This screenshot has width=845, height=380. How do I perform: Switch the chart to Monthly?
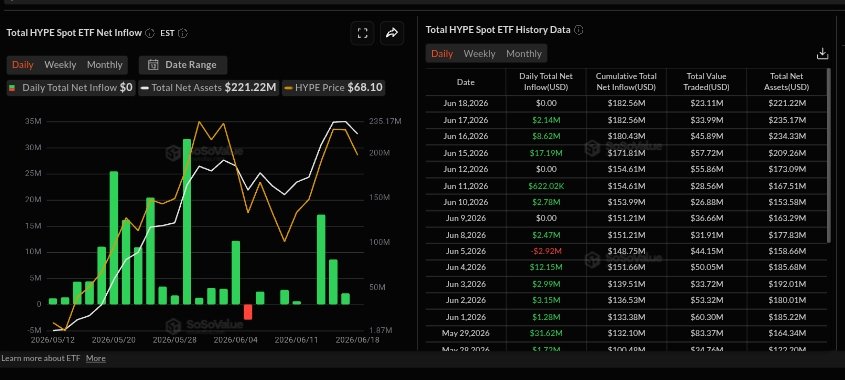[x=105, y=65]
